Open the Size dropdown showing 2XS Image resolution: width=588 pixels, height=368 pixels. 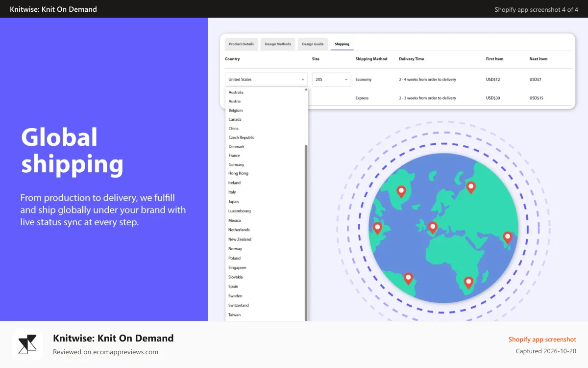pyautogui.click(x=331, y=79)
